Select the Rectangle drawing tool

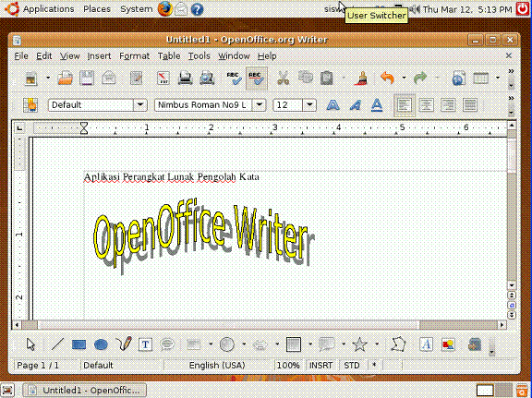79,344
